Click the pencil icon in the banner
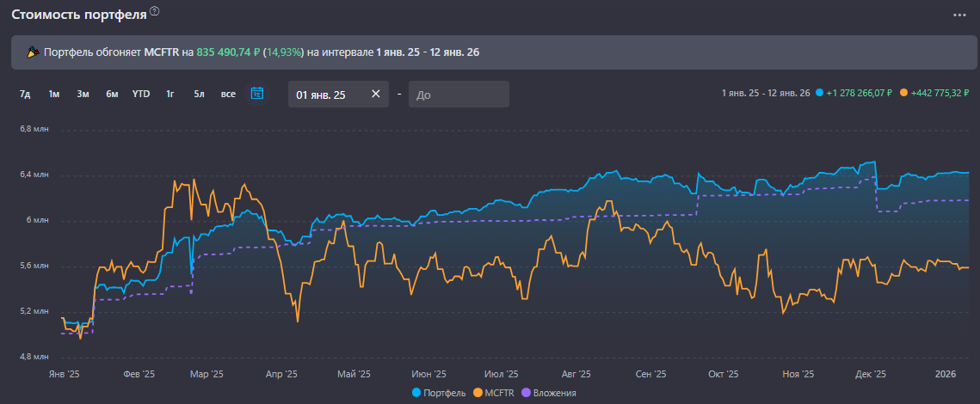Viewport: 980px width, 404px height. [33, 52]
